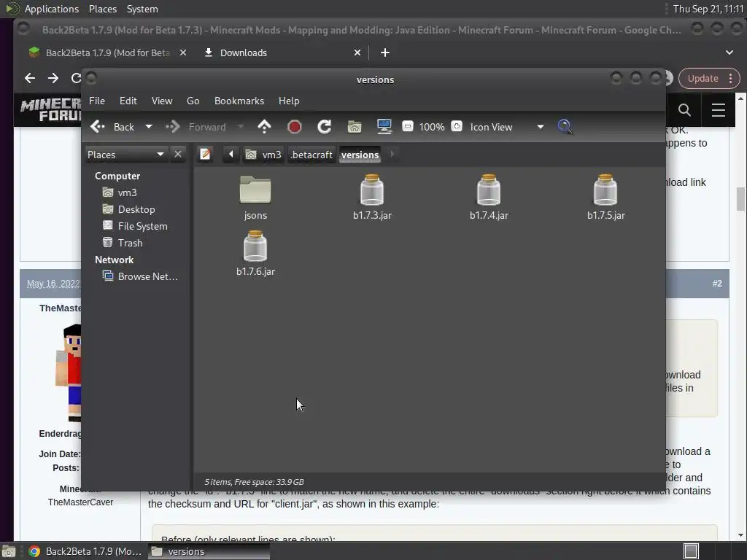Image resolution: width=747 pixels, height=560 pixels.
Task: Open the Home folder toolbar icon
Action: click(355, 127)
